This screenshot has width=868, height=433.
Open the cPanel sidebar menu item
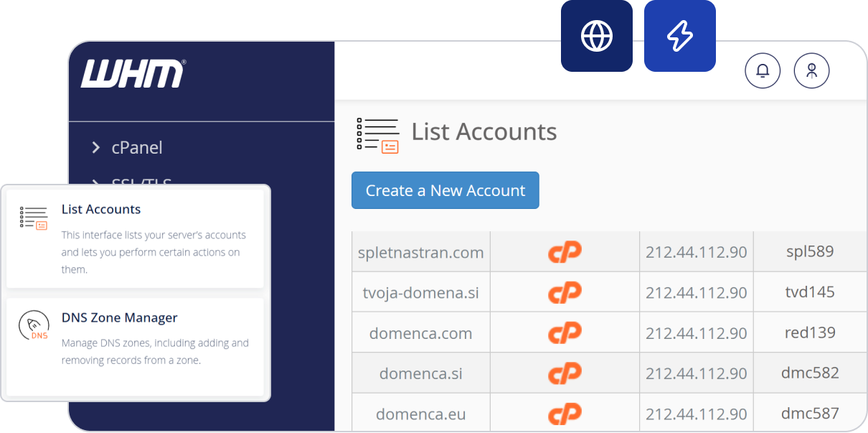[137, 147]
